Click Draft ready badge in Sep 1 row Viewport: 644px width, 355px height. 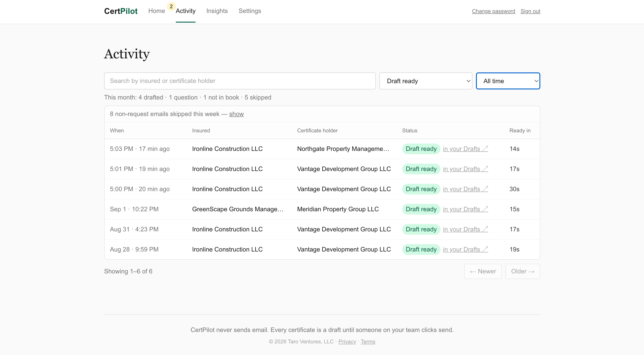point(421,209)
